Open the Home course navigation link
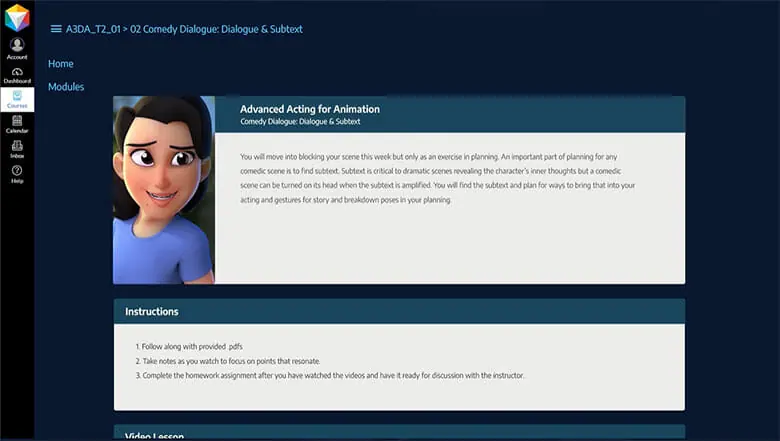780x441 pixels. point(61,64)
